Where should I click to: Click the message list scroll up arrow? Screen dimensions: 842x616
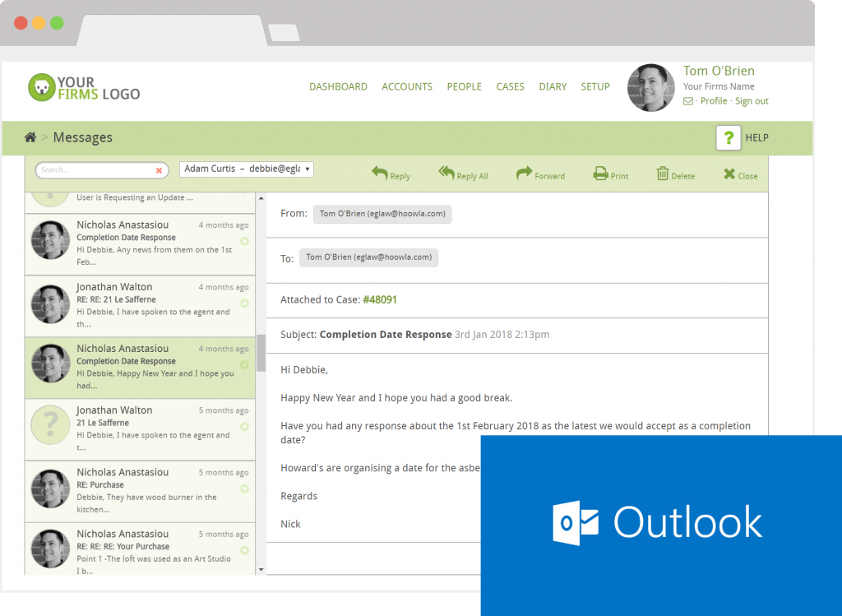(x=261, y=198)
